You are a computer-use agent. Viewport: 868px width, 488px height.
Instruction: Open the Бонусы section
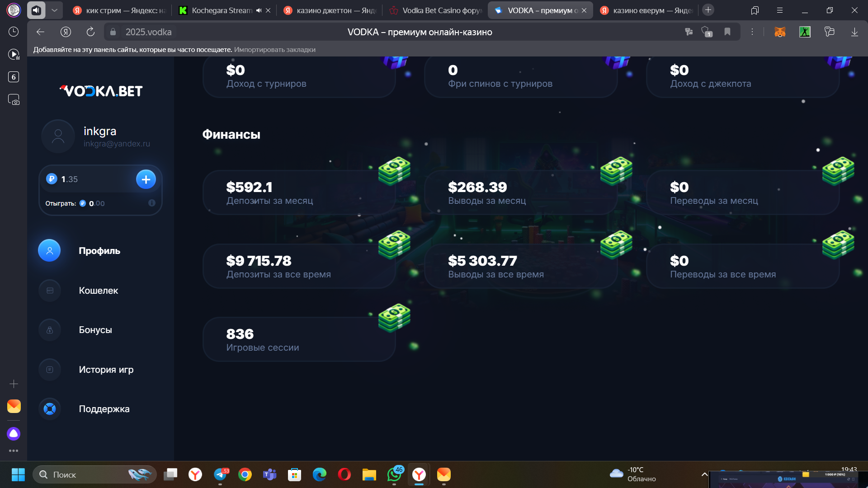coord(95,330)
